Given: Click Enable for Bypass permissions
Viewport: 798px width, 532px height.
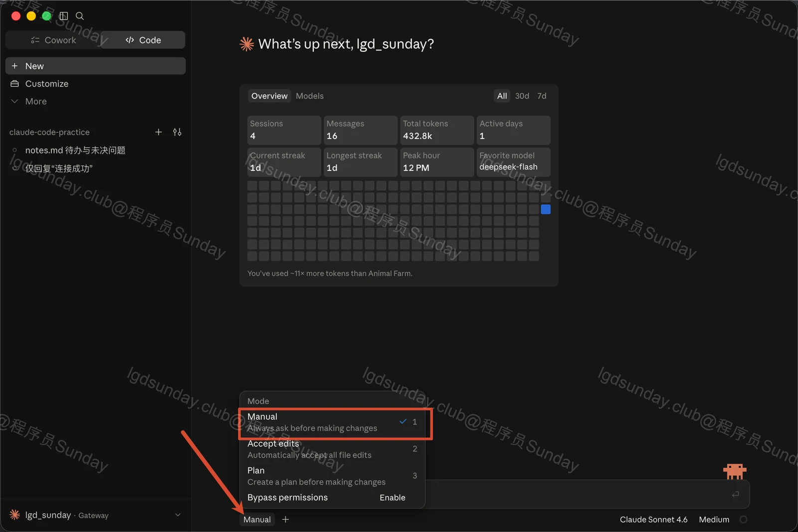Looking at the screenshot, I should pos(393,498).
